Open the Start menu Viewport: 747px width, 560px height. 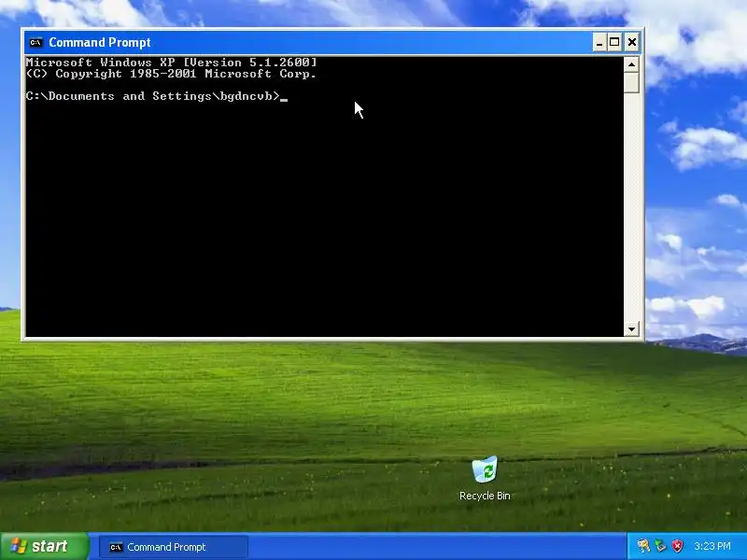tap(44, 546)
